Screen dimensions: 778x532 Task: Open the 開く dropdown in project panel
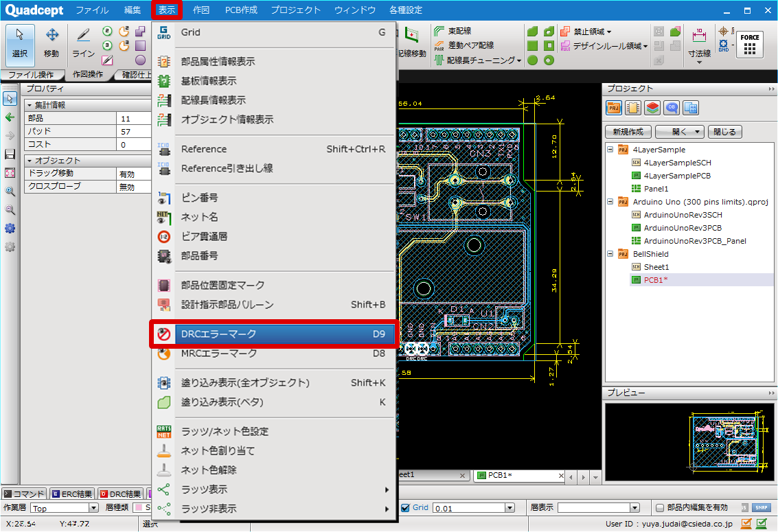click(678, 131)
